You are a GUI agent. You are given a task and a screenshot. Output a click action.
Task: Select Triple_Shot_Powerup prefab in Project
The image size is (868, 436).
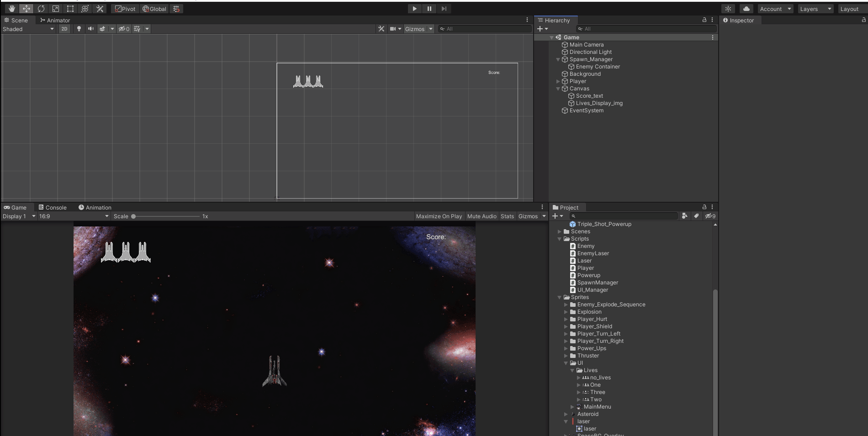(604, 224)
